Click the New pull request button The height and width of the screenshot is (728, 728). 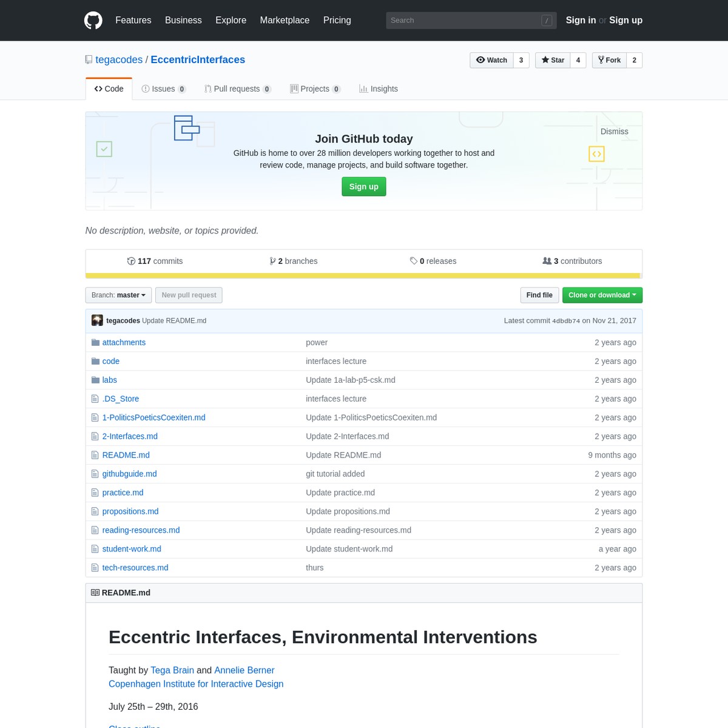[189, 295]
